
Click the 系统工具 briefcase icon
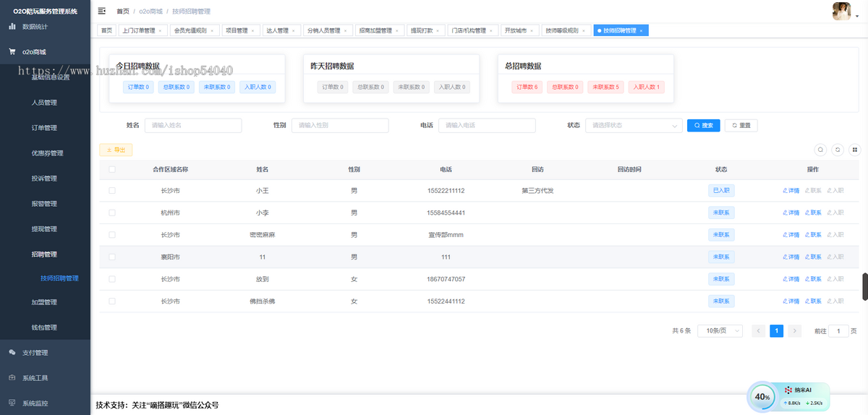[x=12, y=378]
